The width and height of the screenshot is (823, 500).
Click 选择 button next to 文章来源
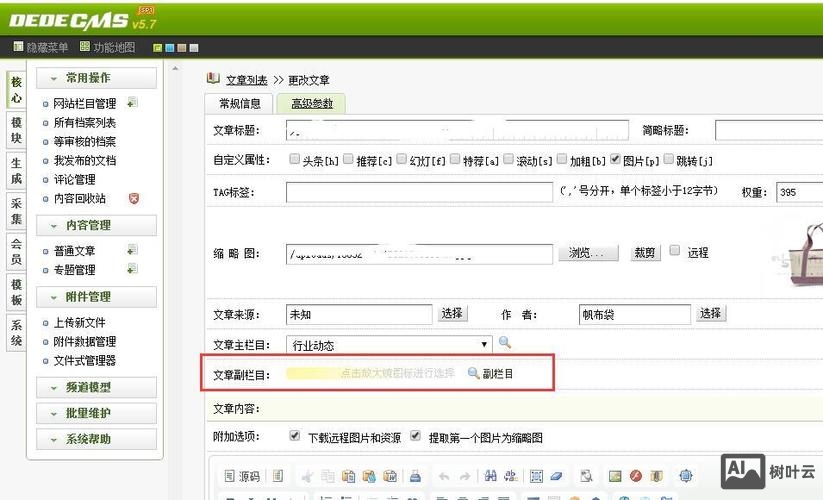452,314
